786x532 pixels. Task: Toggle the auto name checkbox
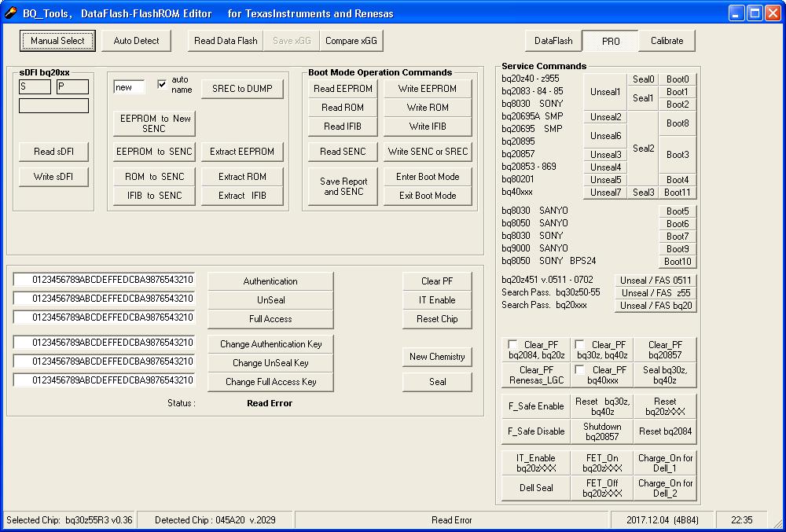tap(161, 84)
